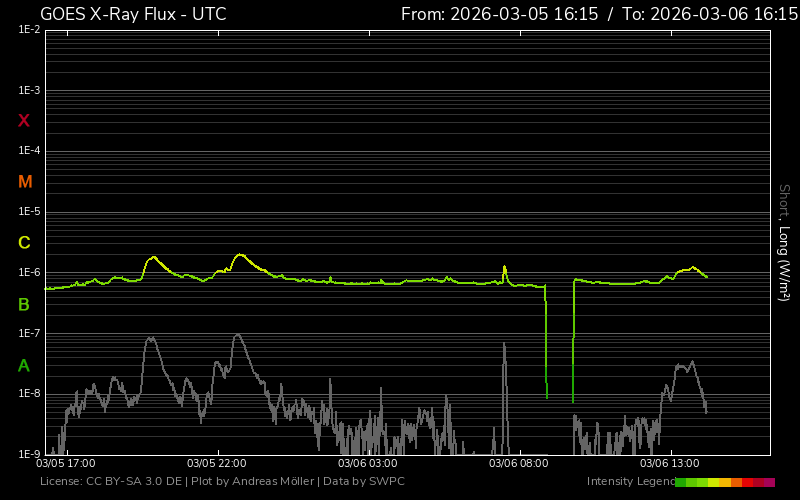The height and width of the screenshot is (500, 800).
Task: Select the 03/06 08:00 time axis label
Action: pos(518,464)
